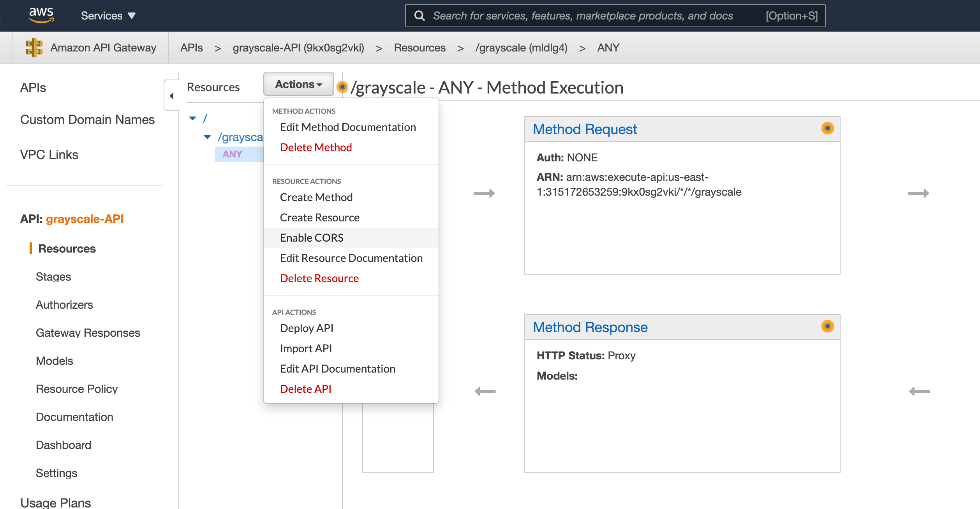This screenshot has width=980, height=509.
Task: Open the Method Response link
Action: (590, 327)
